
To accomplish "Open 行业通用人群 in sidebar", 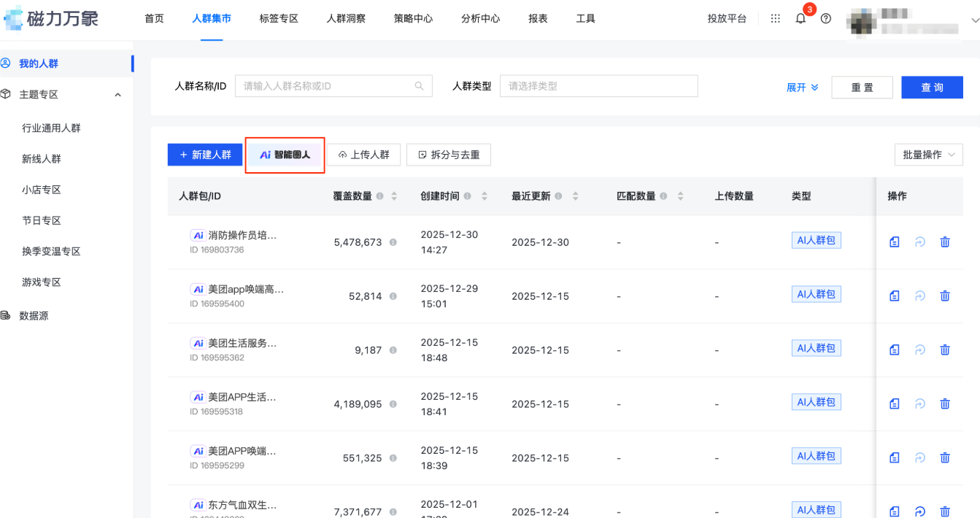I will [x=51, y=128].
